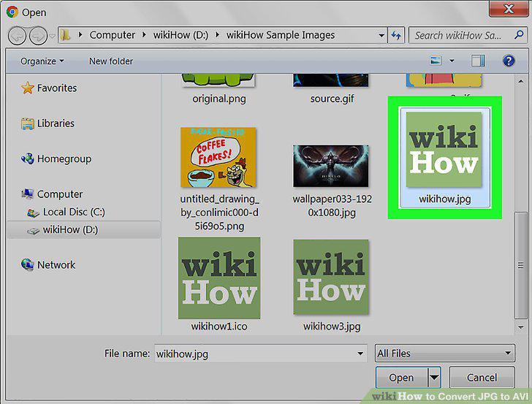Open the recent locations dropdown arrow
Screen dimensions: 532x404
(53, 36)
